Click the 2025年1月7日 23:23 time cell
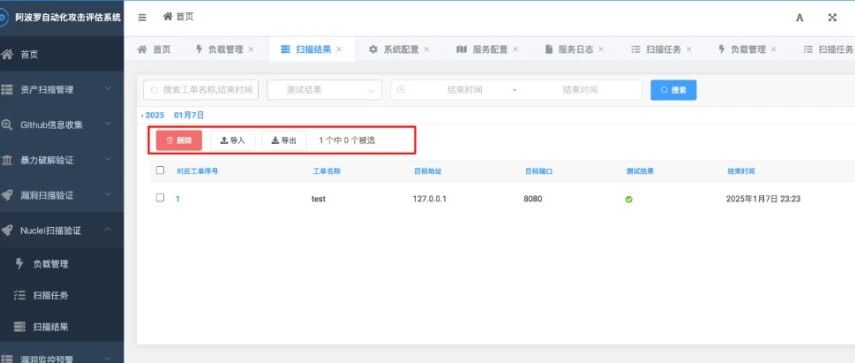The height and width of the screenshot is (363, 855). click(x=763, y=199)
